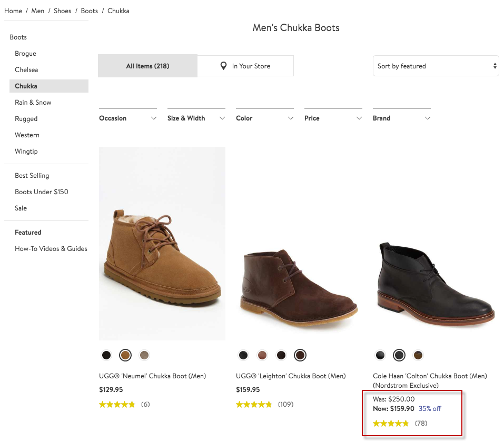Expand the Color filter
The image size is (504, 442).
point(265,118)
